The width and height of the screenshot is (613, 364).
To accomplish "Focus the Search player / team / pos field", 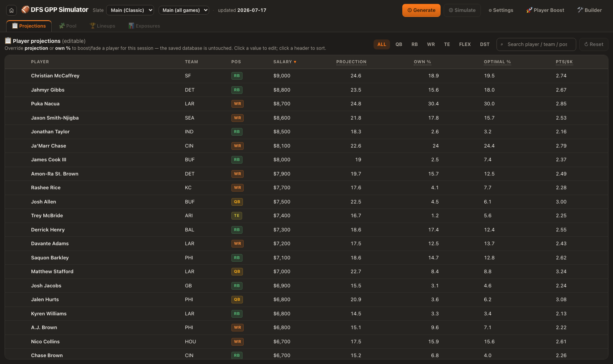I will point(536,44).
